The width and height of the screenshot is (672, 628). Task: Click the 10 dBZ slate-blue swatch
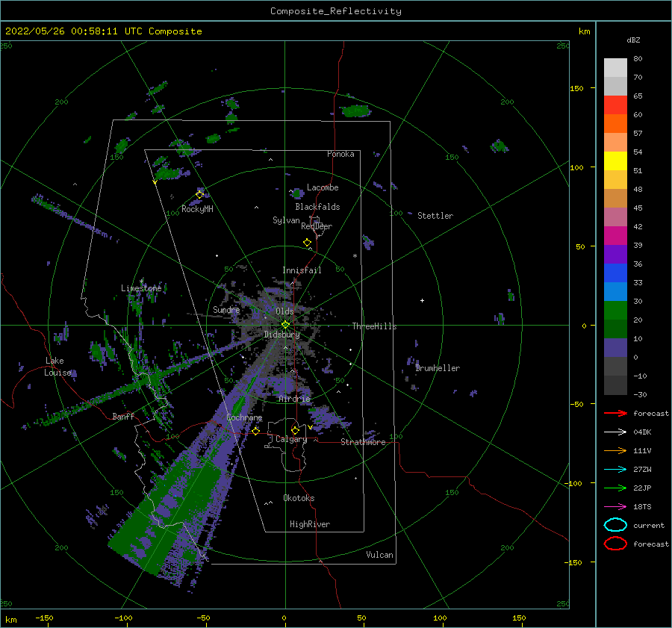tap(615, 348)
